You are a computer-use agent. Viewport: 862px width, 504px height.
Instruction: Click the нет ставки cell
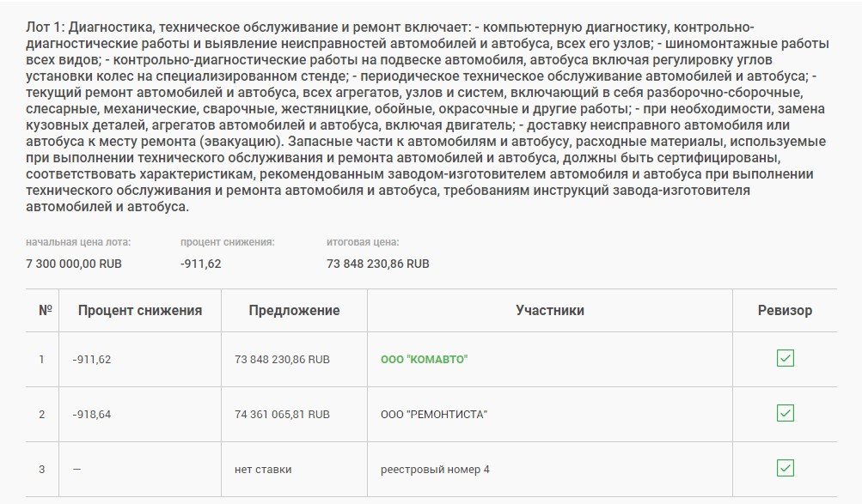(263, 469)
